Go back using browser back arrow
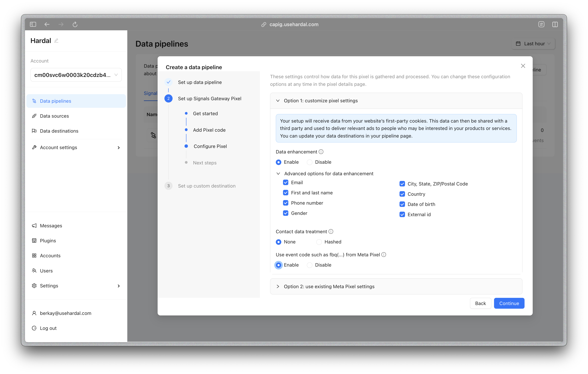Screen dimensions: 588x374 47,24
